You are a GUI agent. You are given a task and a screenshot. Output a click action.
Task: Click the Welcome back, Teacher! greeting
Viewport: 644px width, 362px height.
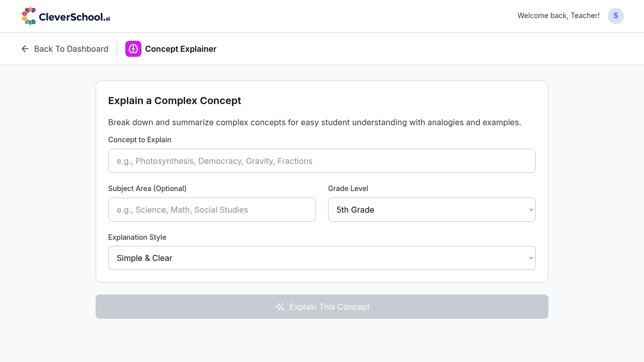click(558, 16)
